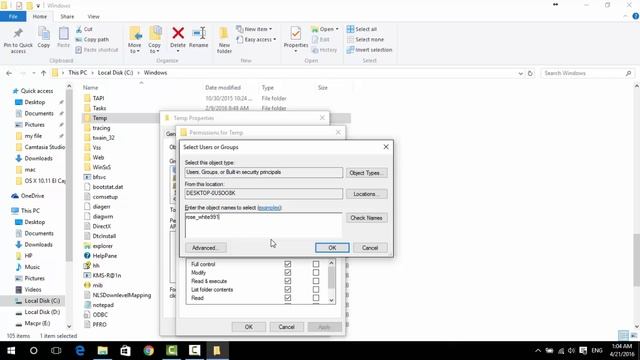Screen dimensions: 640x360
Task: Open recent locations dropdown arrow
Action: pyautogui.click(x=33, y=73)
